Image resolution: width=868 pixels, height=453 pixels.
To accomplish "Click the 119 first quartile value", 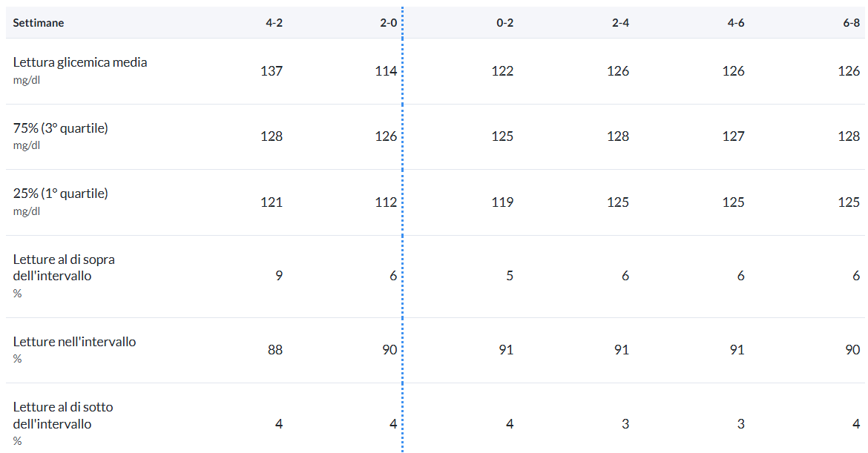I will [x=502, y=202].
